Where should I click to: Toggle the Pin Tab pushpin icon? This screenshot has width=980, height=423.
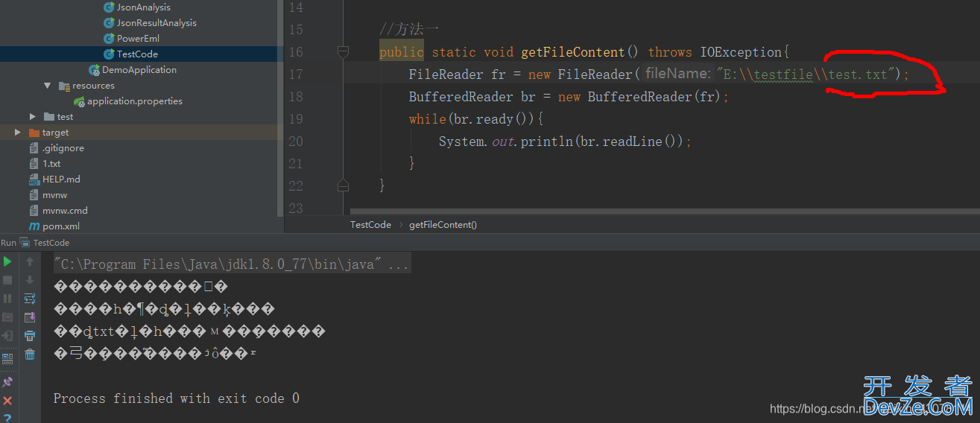7,382
